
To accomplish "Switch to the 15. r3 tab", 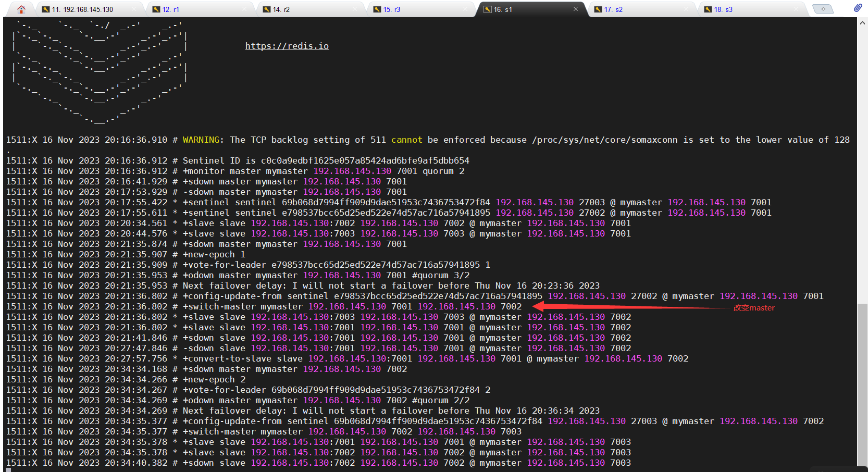I will point(421,9).
